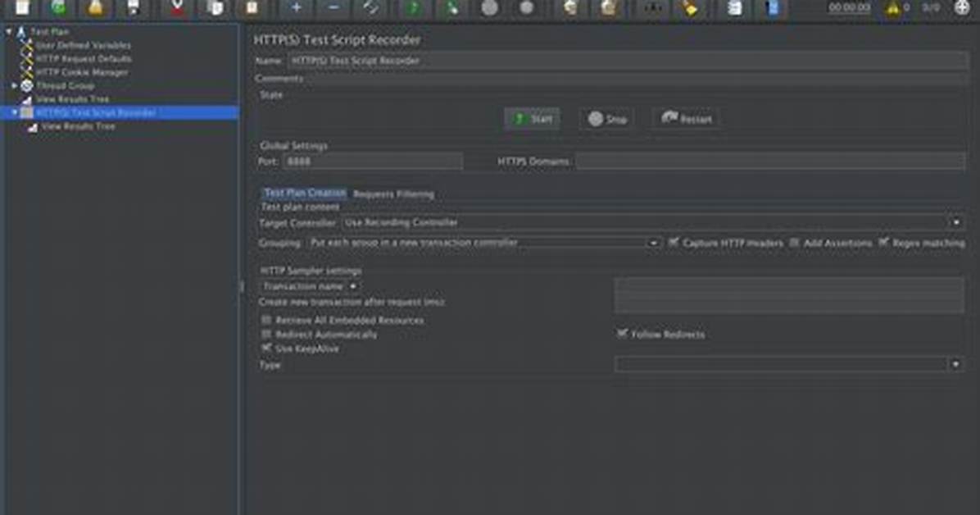980x515 pixels.
Task: Click the green Start run toolbar icon
Action: (x=413, y=7)
